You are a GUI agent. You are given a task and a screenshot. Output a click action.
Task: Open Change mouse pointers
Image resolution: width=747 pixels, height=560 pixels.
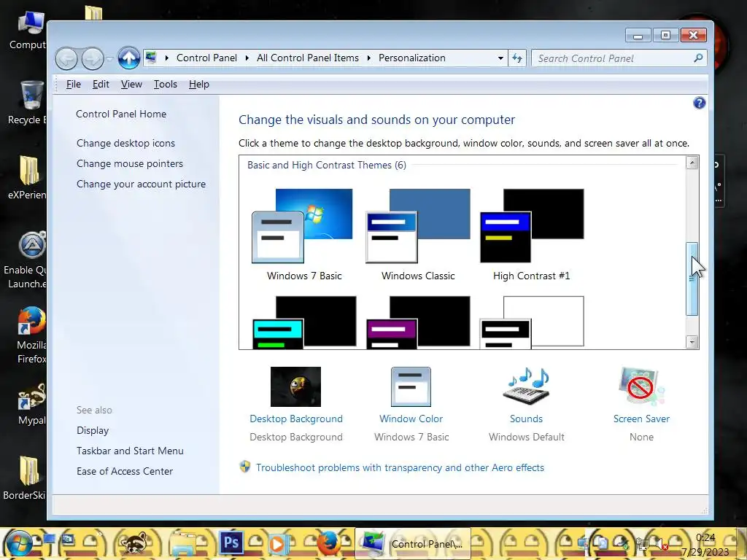pos(130,164)
